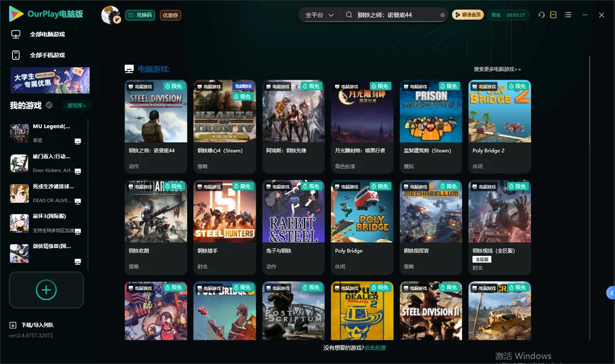Open Poly Bridge game card

click(362, 227)
